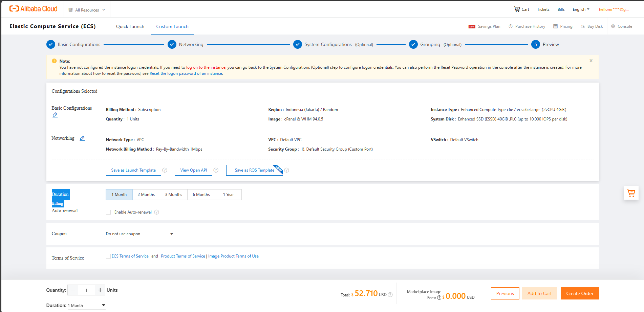Select 2 Months duration
644x312 pixels.
coord(146,195)
